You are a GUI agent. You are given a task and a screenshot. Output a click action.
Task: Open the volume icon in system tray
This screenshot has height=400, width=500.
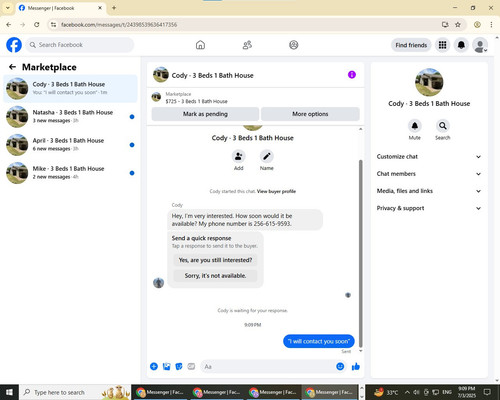(x=416, y=392)
